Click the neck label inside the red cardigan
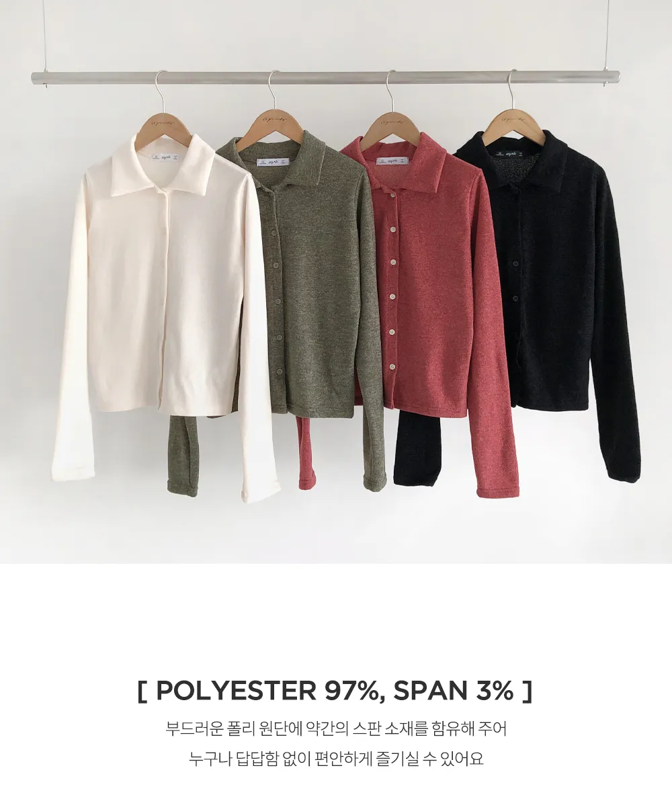 393,160
